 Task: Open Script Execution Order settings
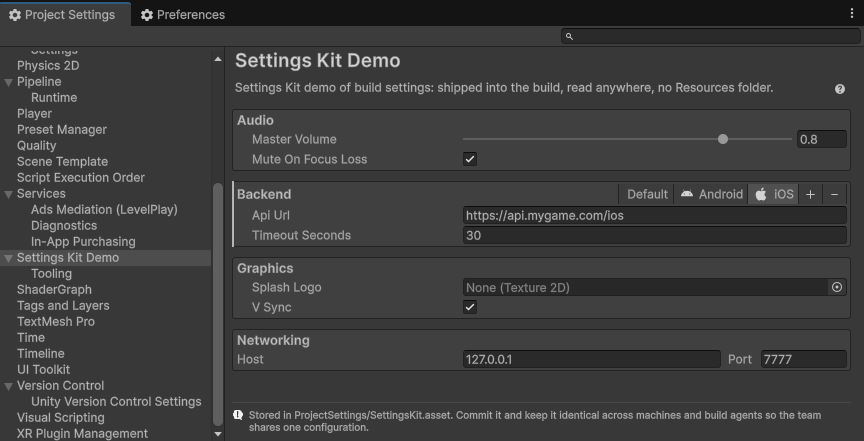[x=80, y=178]
